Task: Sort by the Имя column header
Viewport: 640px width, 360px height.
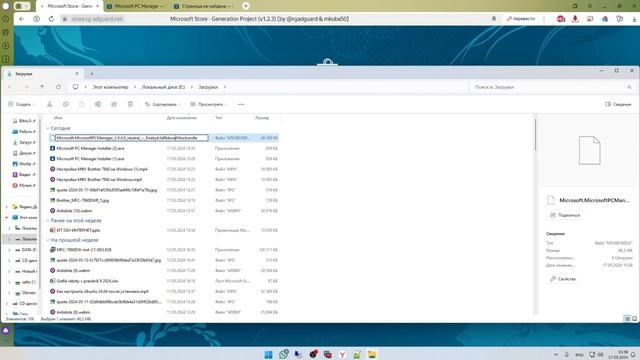Action: pyautogui.click(x=58, y=118)
